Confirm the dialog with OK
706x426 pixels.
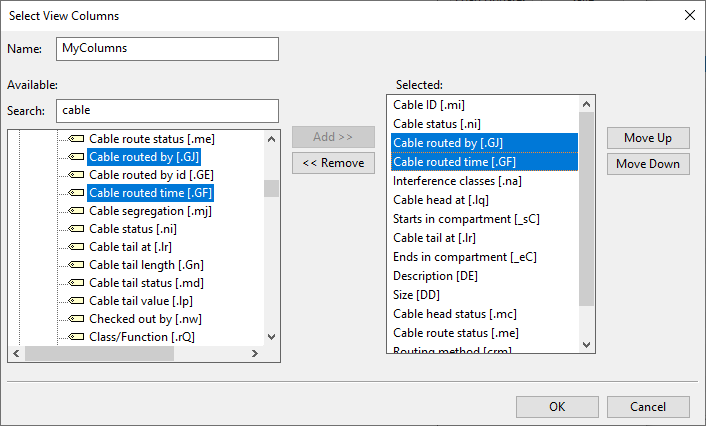coord(557,407)
